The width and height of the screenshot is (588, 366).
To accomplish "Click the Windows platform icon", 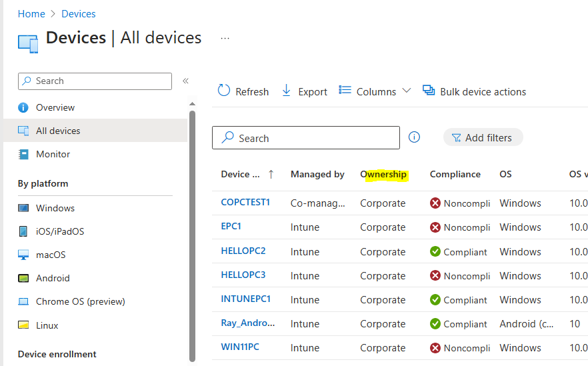I will coord(23,208).
